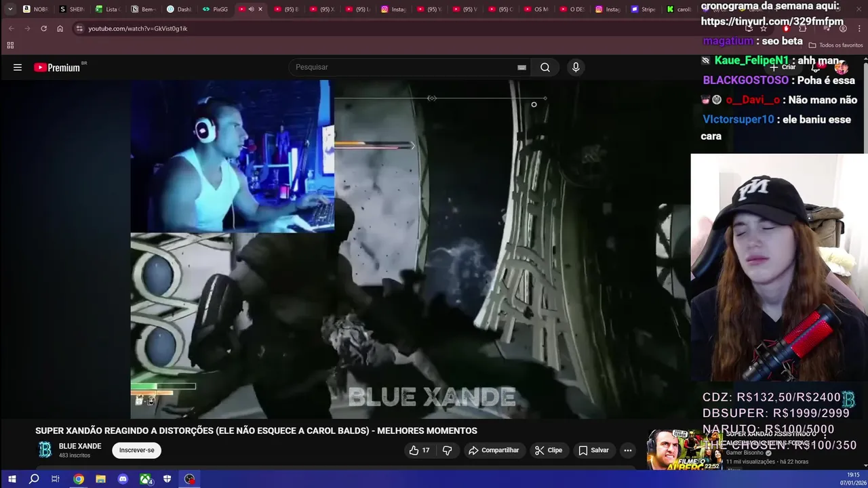Click the 'Todos os favoritos' bookmarks folder
The height and width of the screenshot is (488, 868).
pyautogui.click(x=835, y=45)
